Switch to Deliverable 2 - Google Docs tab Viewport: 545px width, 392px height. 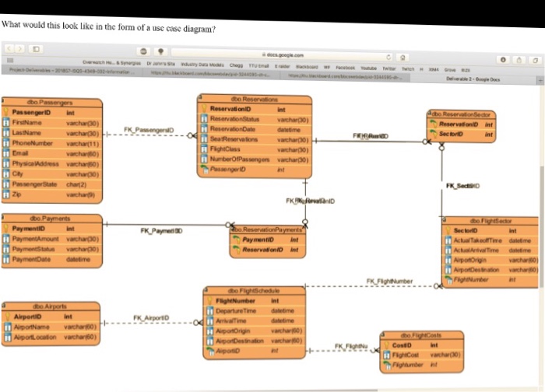pyautogui.click(x=473, y=79)
